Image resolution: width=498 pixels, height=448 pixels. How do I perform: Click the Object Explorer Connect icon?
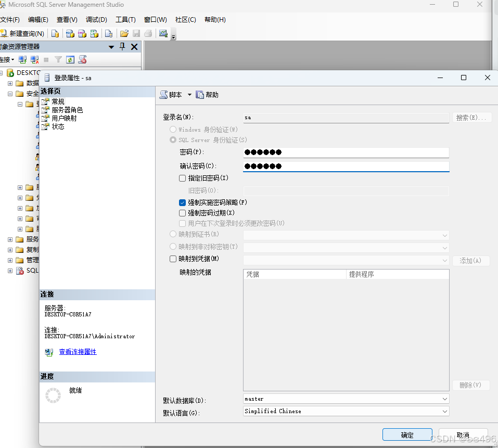click(x=22, y=59)
